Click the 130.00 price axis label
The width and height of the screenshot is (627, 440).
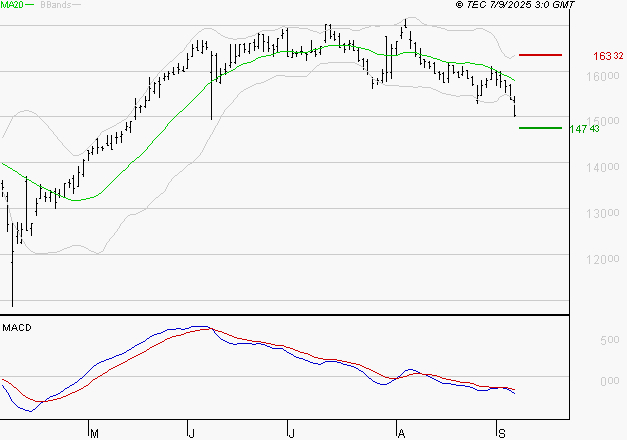pyautogui.click(x=603, y=213)
